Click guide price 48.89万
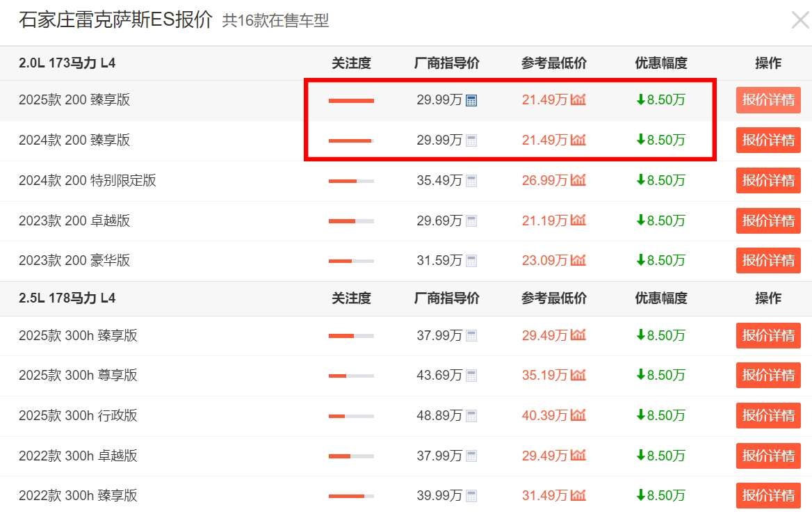This screenshot has height=514, width=812. coord(439,416)
